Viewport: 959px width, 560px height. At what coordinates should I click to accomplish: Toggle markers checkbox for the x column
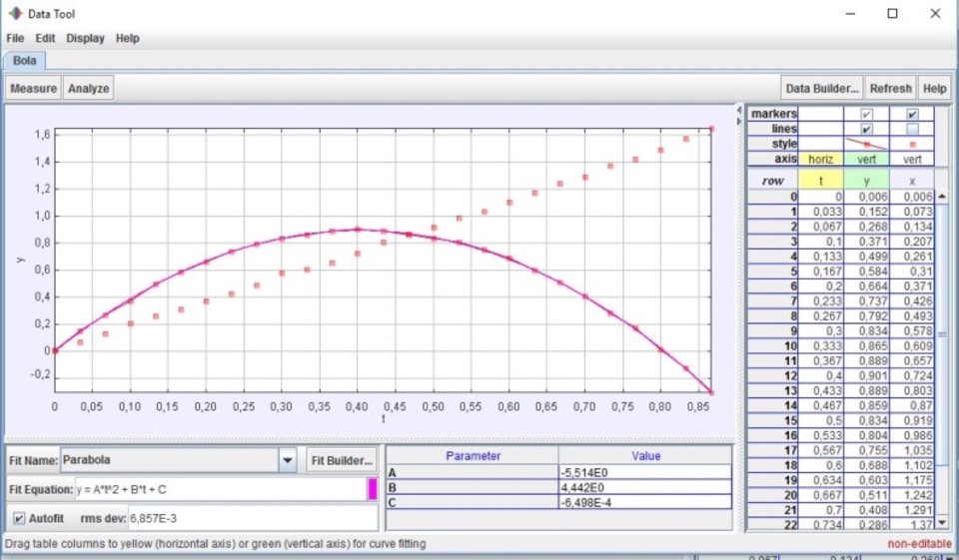pos(912,114)
